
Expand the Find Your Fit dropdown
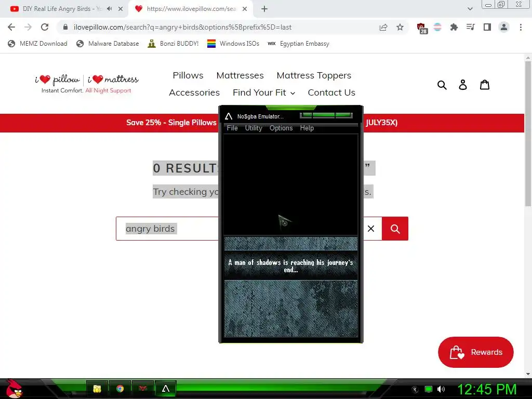click(x=263, y=92)
